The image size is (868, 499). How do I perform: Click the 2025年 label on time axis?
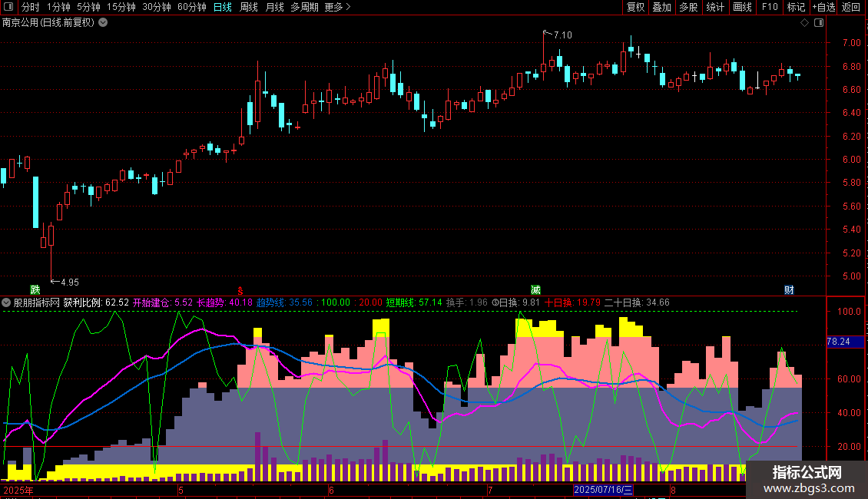(18, 490)
